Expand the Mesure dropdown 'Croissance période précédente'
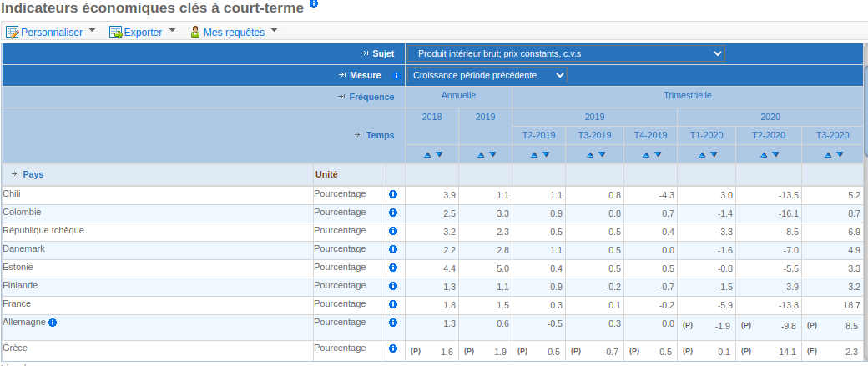This screenshot has width=868, height=366. pyautogui.click(x=487, y=75)
